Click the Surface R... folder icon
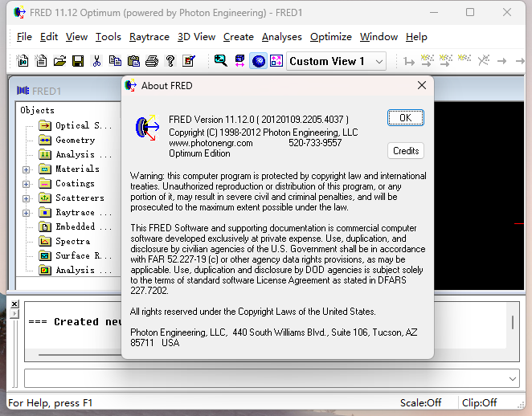The image size is (532, 416). click(45, 255)
